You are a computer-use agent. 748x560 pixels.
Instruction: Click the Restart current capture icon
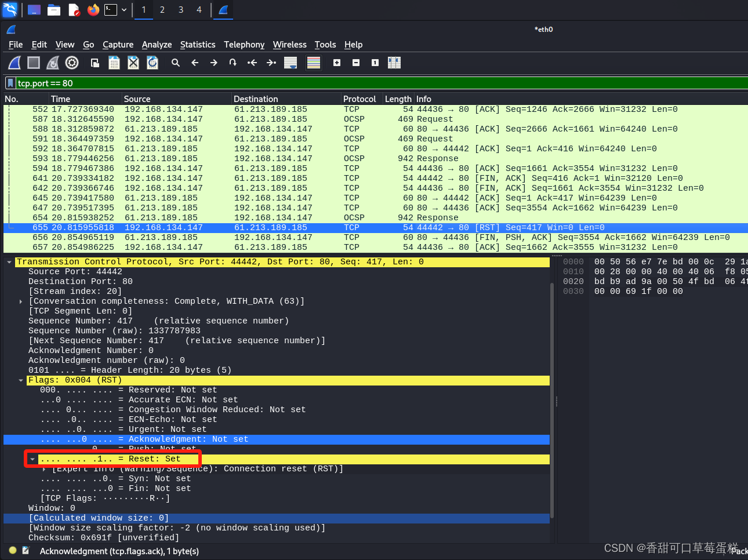[52, 63]
